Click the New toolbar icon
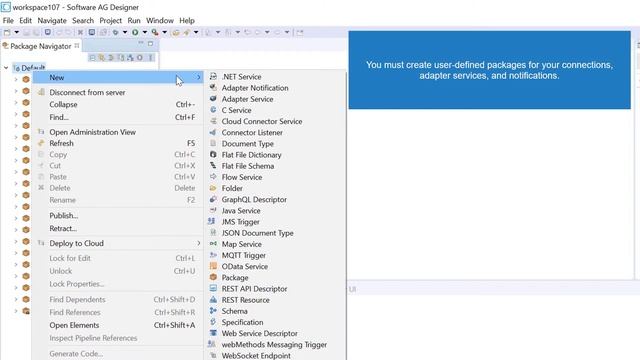 pos(7,32)
